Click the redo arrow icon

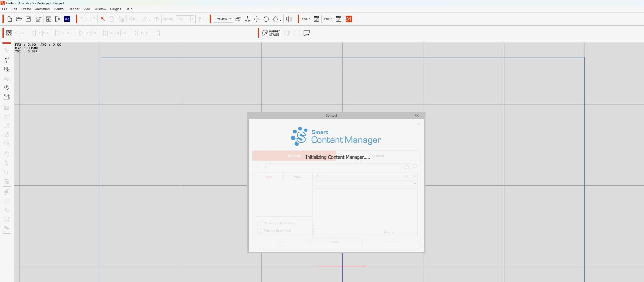pos(92,19)
